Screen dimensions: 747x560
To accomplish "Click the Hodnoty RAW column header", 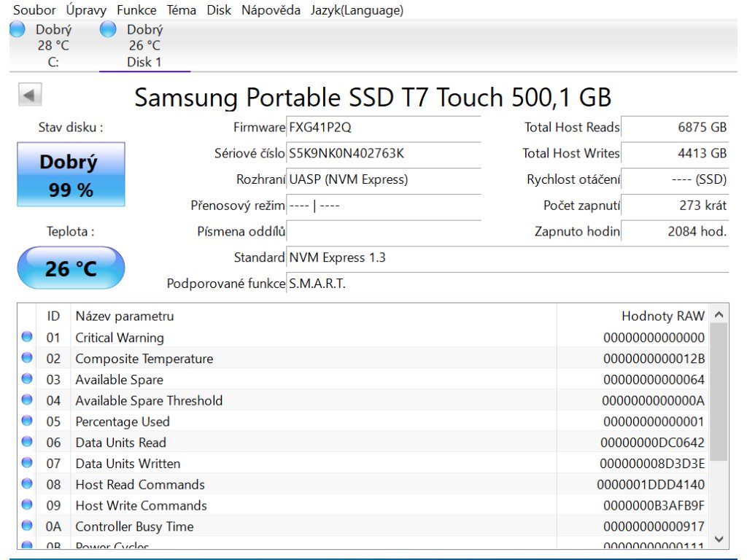I will (662, 316).
